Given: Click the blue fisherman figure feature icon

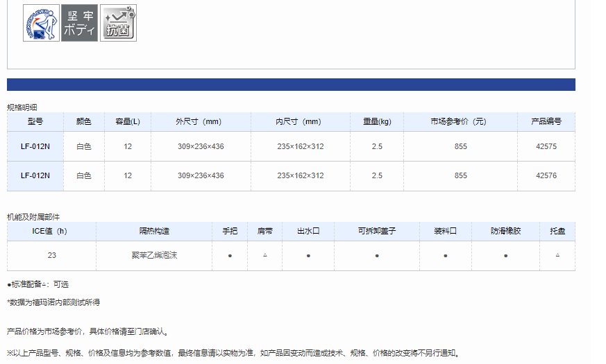Looking at the screenshot, I should (x=41, y=23).
